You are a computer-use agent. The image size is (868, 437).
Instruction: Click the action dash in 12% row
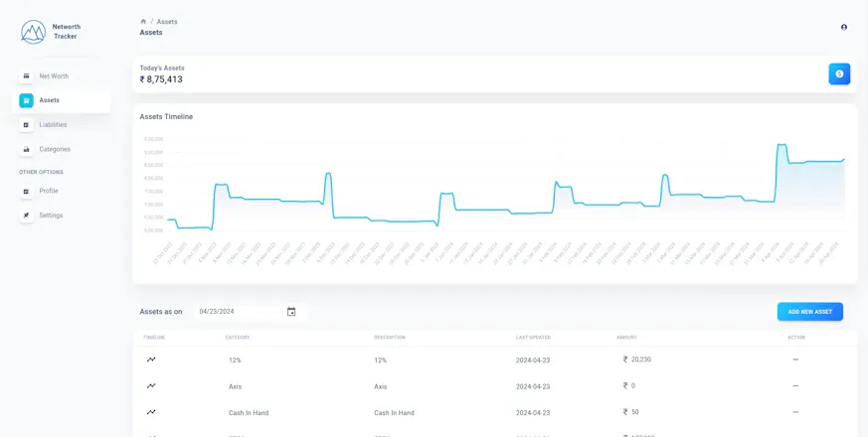[x=795, y=360]
